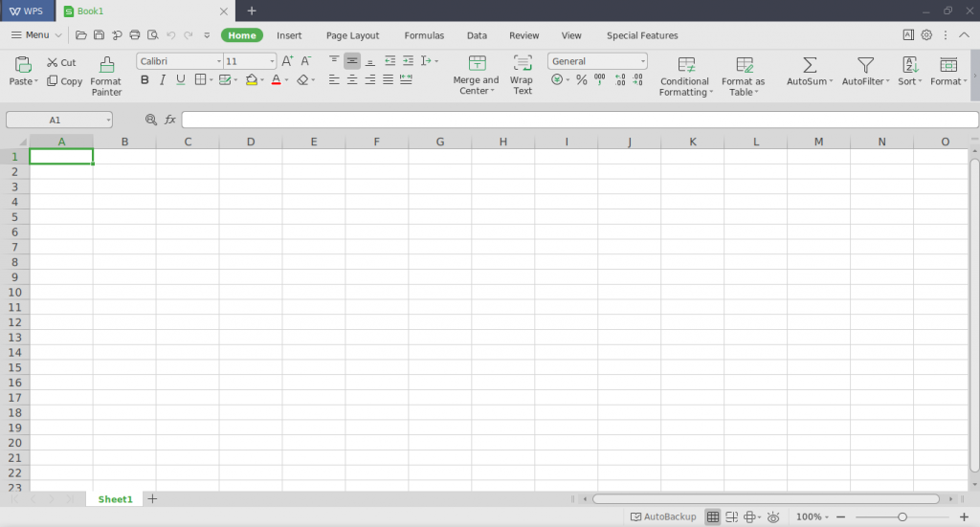Image resolution: width=980 pixels, height=527 pixels.
Task: Open Print Preview icon
Action: [x=152, y=35]
